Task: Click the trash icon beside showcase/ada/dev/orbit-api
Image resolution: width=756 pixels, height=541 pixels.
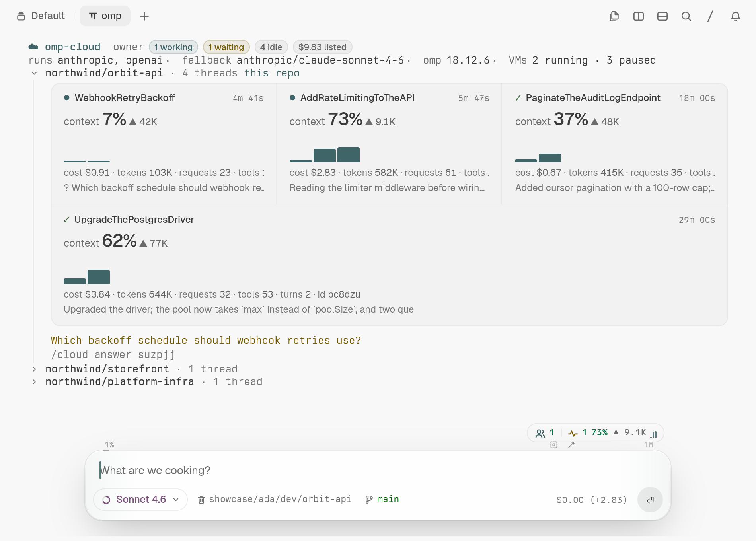Action: (x=201, y=500)
